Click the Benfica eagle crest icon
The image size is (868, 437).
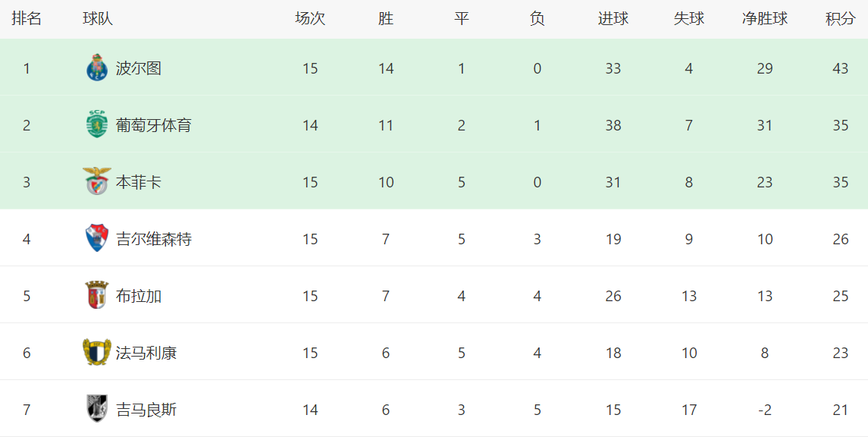pos(97,182)
